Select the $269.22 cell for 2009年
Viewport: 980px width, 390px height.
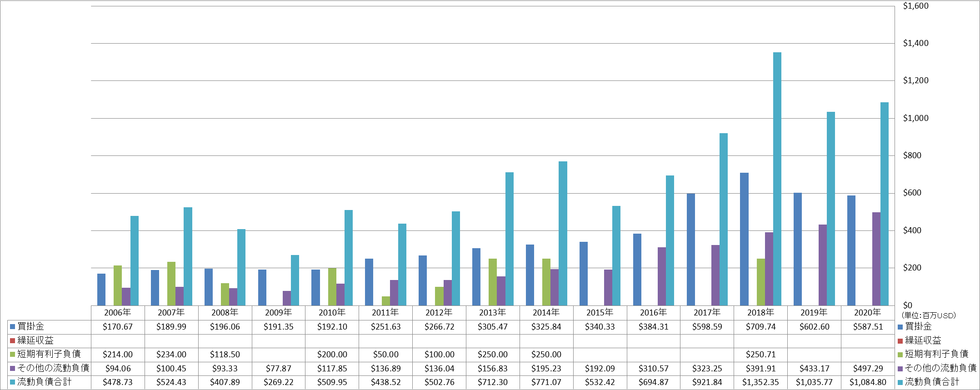click(279, 382)
